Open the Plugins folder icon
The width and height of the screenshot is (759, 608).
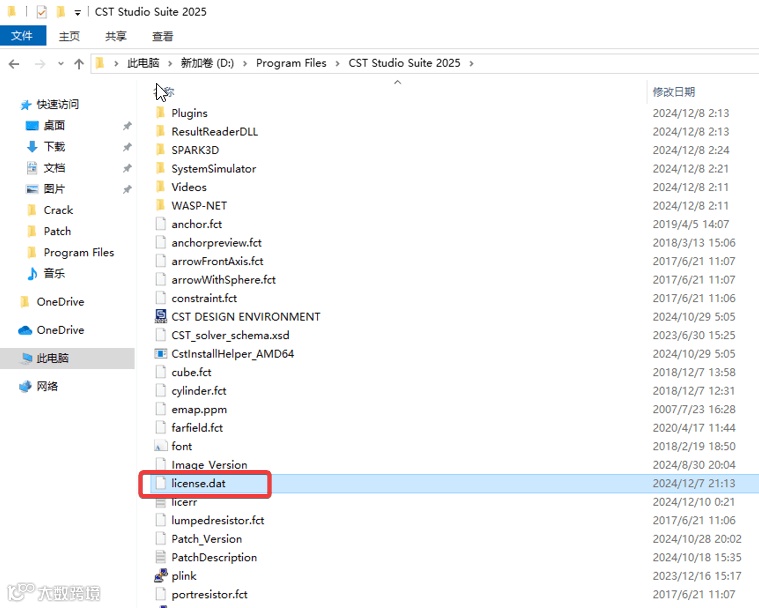[161, 113]
